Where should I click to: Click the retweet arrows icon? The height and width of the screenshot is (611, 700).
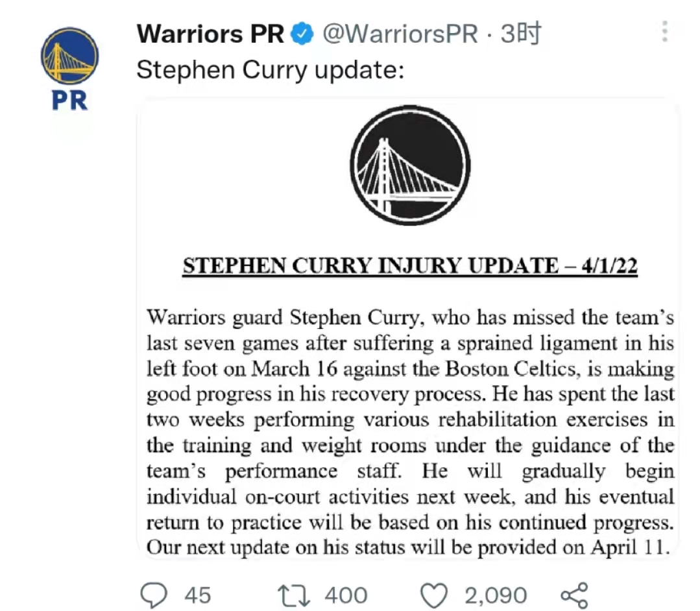pos(293,595)
